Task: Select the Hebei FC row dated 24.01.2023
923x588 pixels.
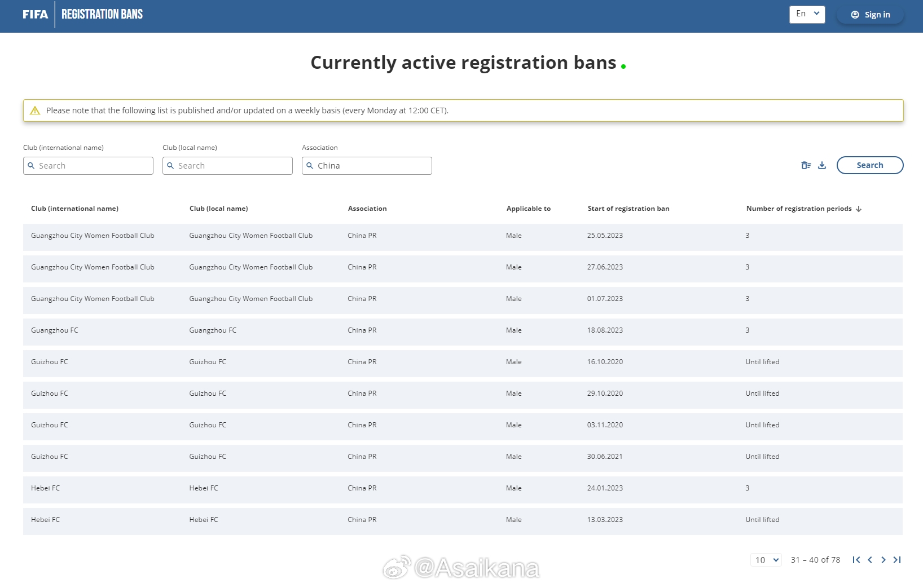Action: pyautogui.click(x=463, y=488)
